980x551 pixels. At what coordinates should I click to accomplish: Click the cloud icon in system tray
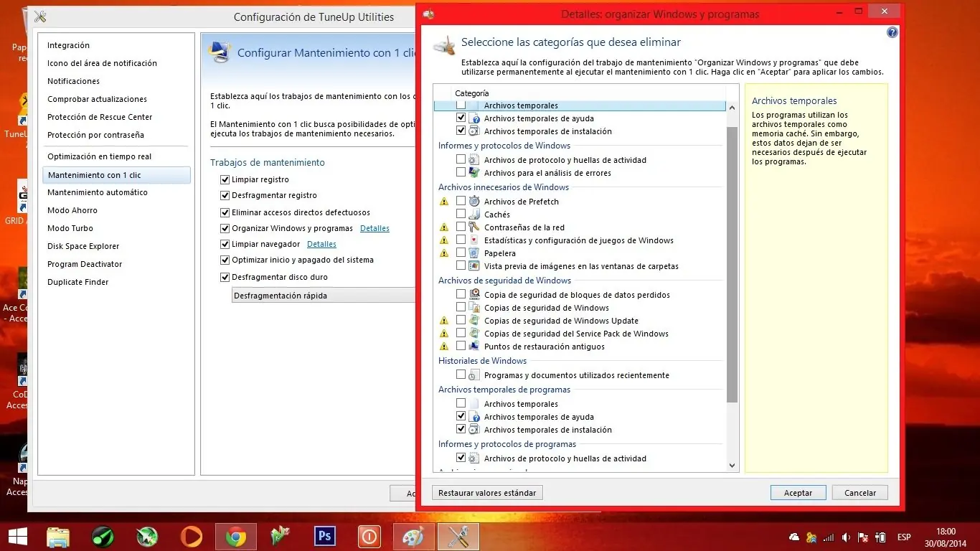point(794,537)
